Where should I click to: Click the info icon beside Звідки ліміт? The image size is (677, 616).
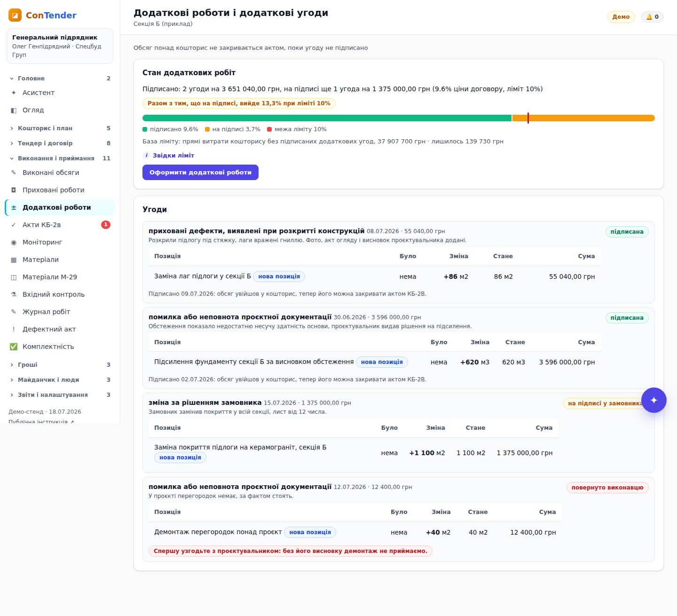tap(146, 155)
